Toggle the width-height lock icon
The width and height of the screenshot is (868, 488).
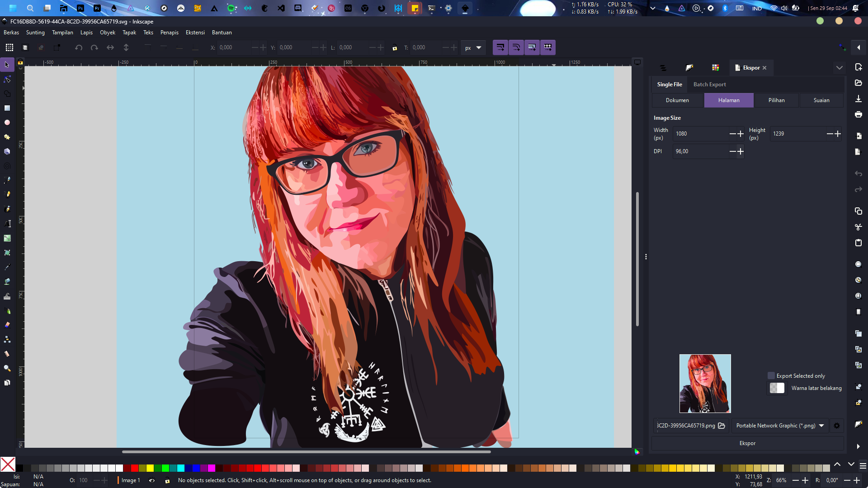[395, 48]
